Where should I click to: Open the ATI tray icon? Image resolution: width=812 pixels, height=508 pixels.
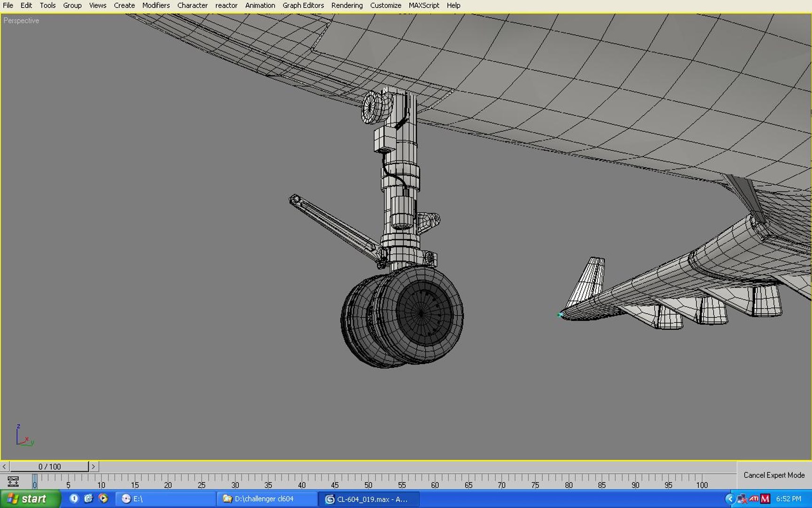click(754, 499)
